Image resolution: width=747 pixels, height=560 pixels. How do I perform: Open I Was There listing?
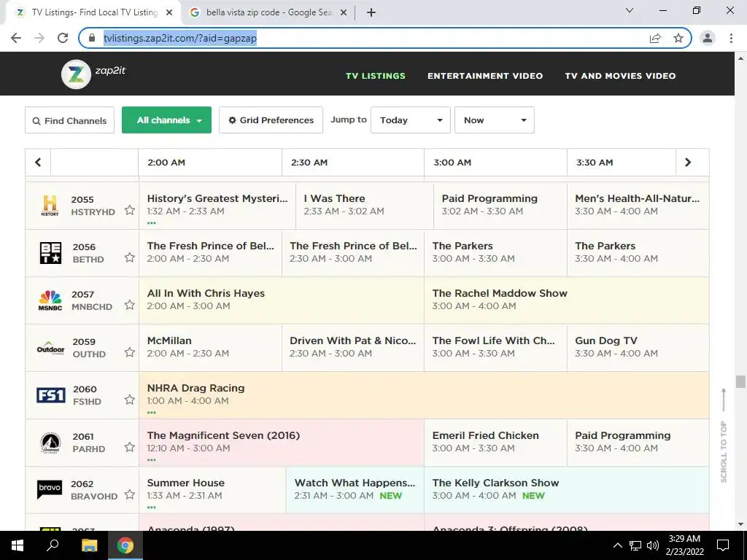tap(365, 205)
